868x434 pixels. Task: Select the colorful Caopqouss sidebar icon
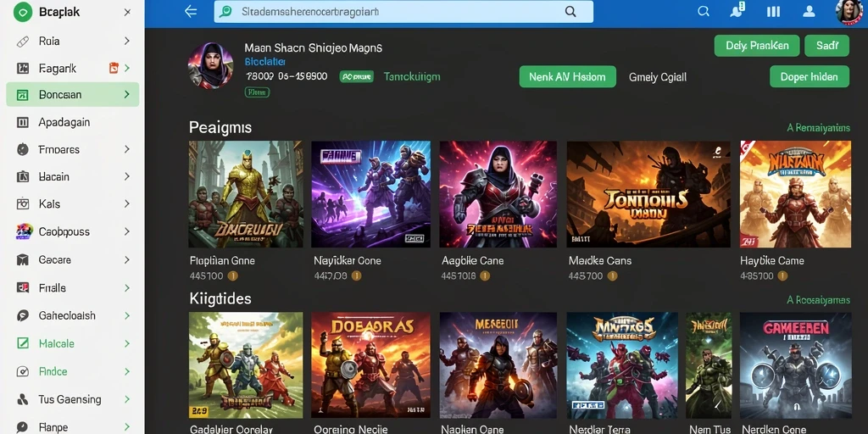23,231
